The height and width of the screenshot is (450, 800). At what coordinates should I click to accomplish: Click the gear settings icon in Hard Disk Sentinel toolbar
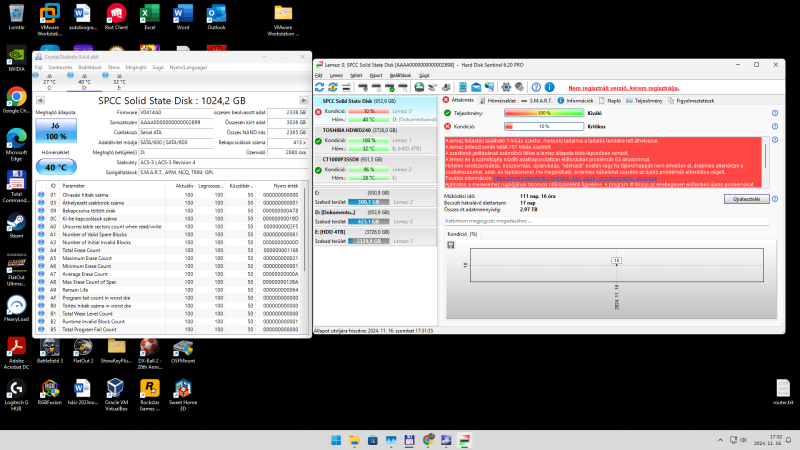click(506, 87)
